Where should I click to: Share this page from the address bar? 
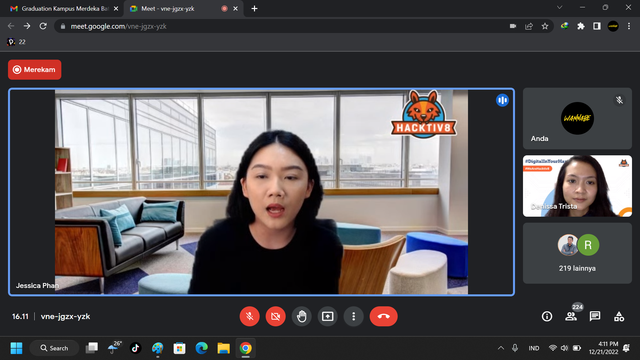(x=529, y=26)
